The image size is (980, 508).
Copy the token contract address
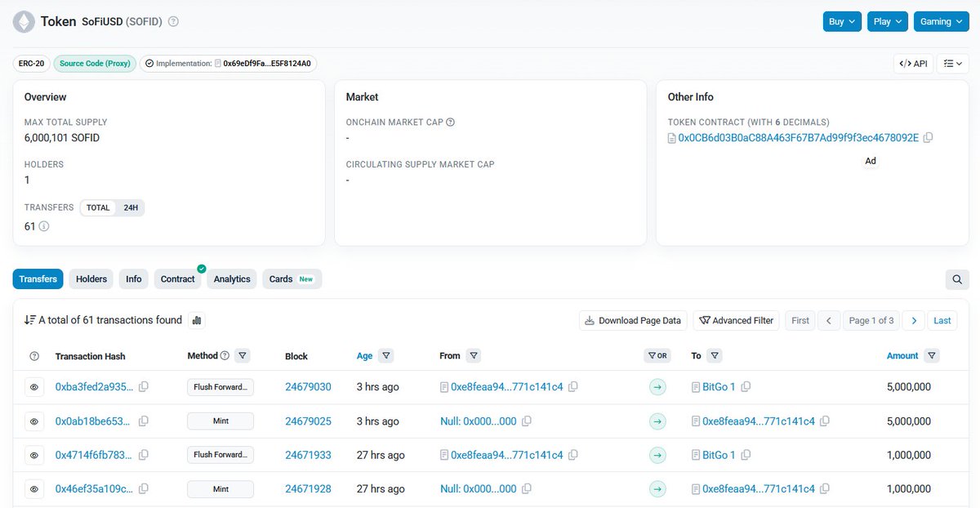click(928, 138)
